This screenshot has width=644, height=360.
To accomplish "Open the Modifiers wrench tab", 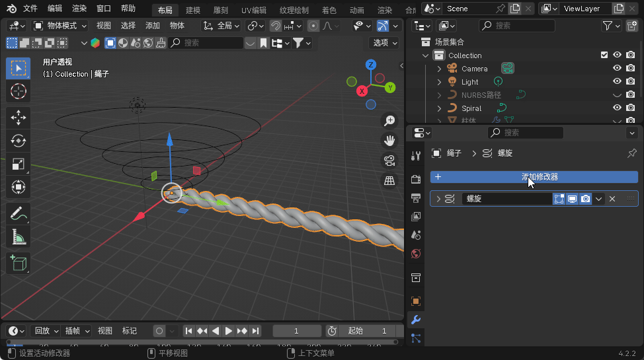I will [x=416, y=319].
